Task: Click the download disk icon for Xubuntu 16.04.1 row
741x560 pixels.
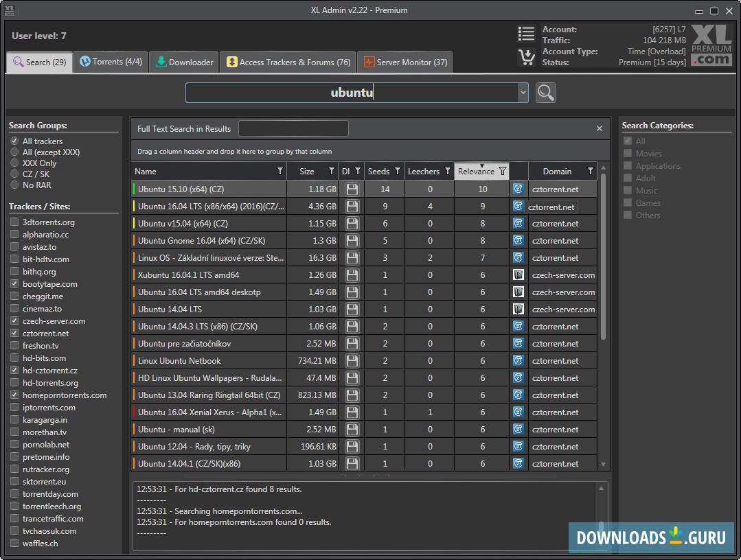Action: [x=352, y=275]
